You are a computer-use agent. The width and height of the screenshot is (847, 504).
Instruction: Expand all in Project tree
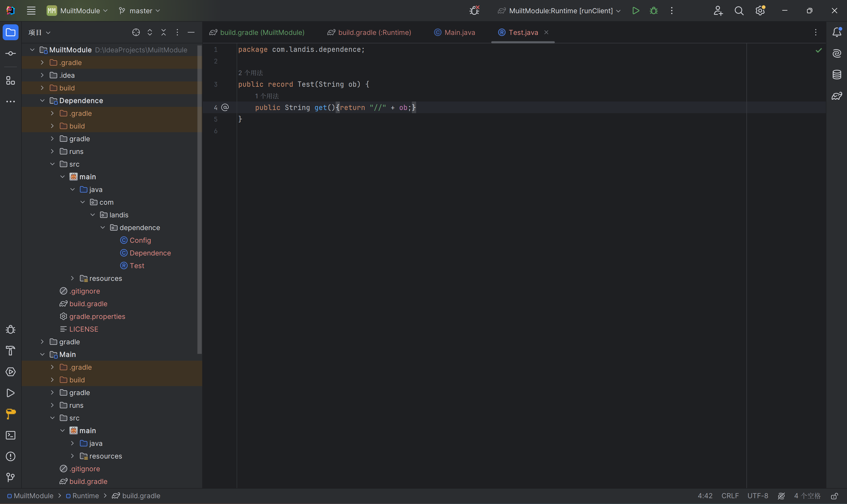[x=150, y=32]
